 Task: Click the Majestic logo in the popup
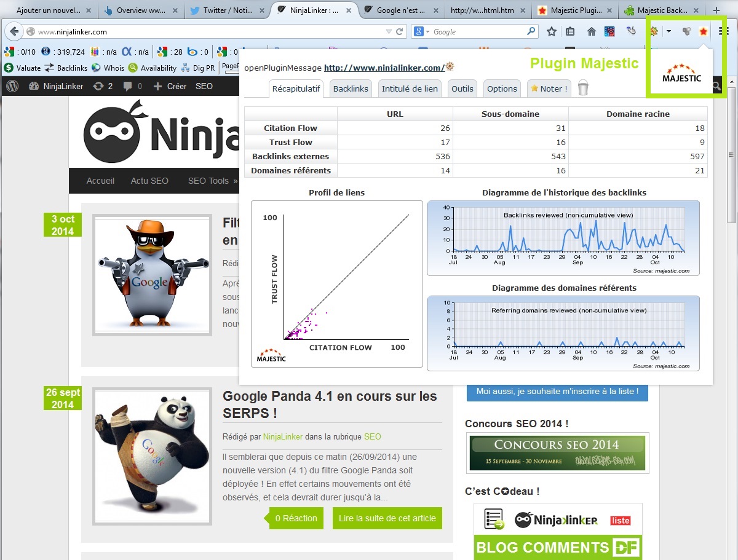tap(681, 74)
